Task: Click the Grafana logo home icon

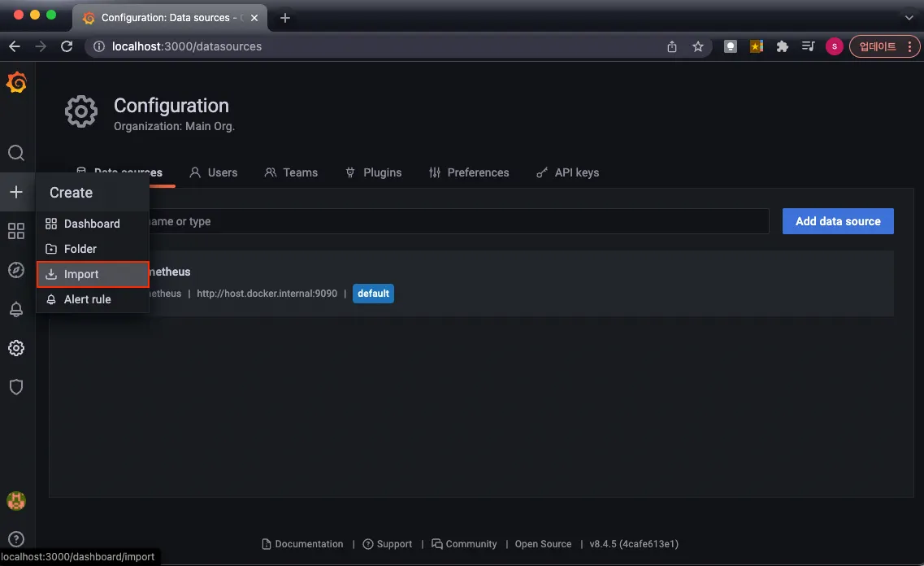Action: 16,83
